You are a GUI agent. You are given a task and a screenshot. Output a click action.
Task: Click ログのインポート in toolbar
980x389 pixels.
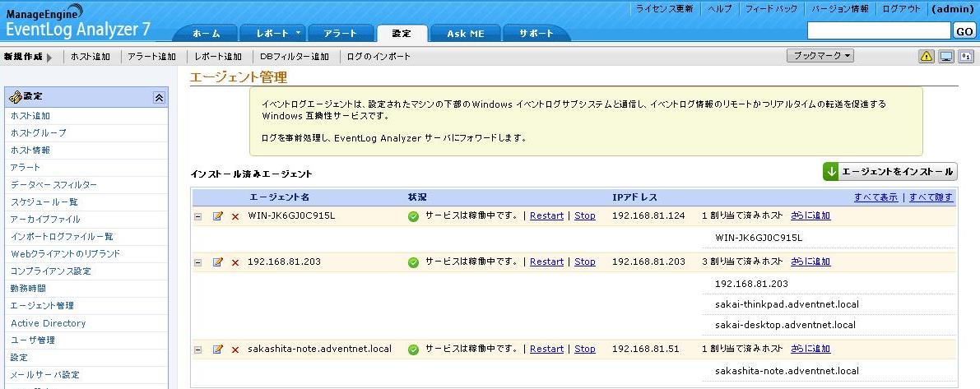coord(379,56)
